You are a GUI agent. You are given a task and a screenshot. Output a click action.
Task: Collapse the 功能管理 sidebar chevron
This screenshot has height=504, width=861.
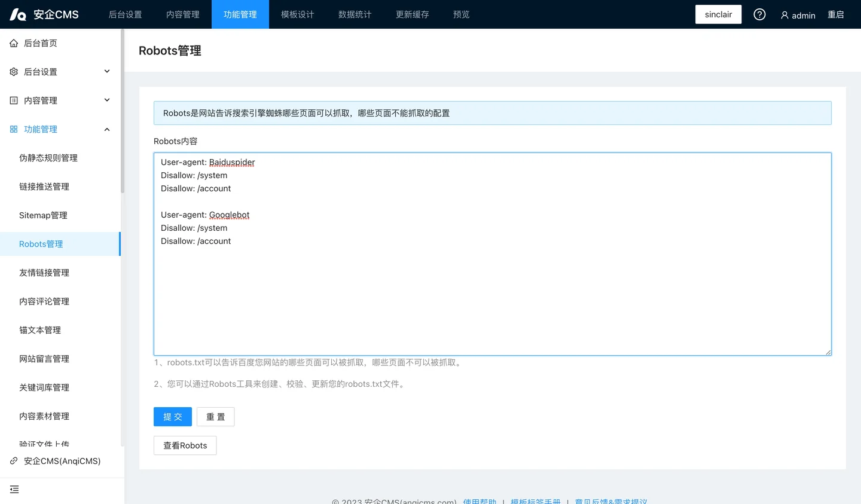[x=107, y=129]
